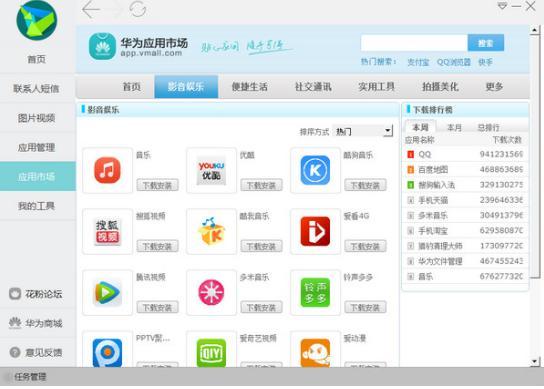
Task: Show 总排行 overall download ranking
Action: [488, 128]
